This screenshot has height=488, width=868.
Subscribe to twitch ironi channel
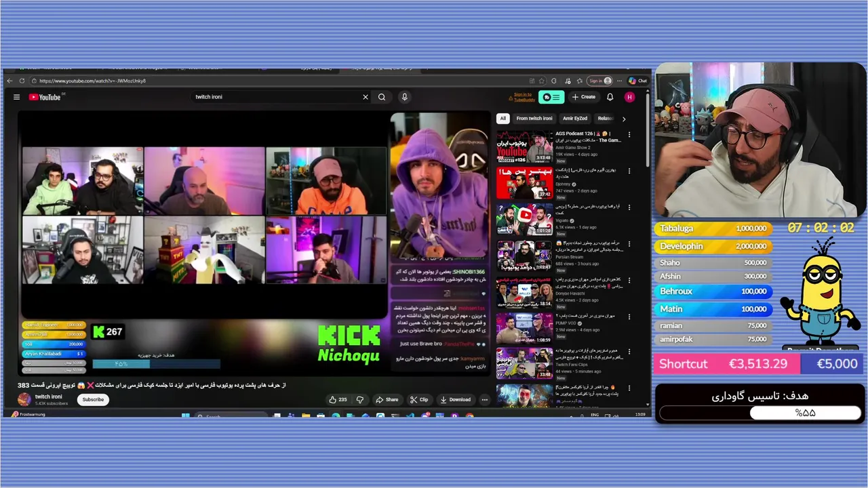(93, 399)
